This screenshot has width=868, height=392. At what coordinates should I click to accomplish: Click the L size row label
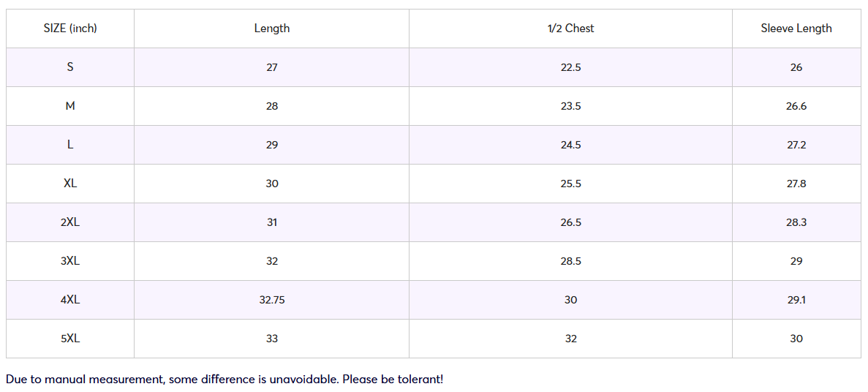tap(70, 145)
